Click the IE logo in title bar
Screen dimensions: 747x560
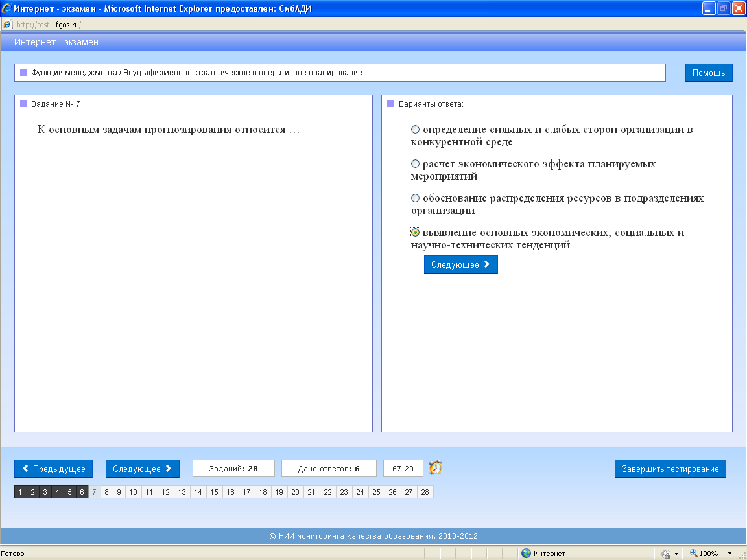coord(6,8)
